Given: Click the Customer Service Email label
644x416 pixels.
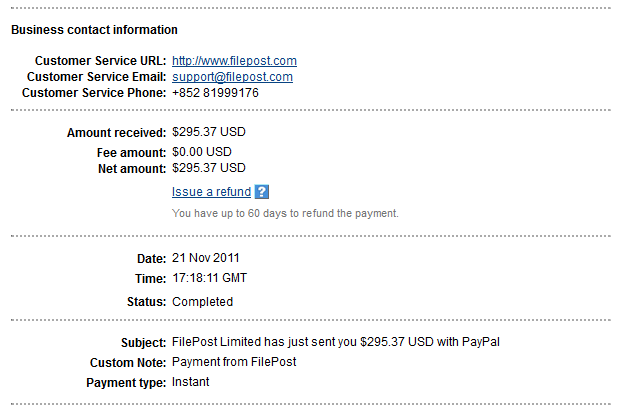Looking at the screenshot, I should (x=97, y=77).
